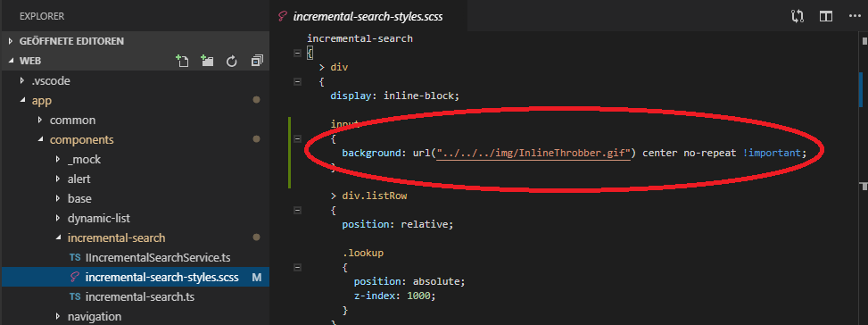Click the '.lookup' selector
868x325 pixels.
tap(362, 253)
